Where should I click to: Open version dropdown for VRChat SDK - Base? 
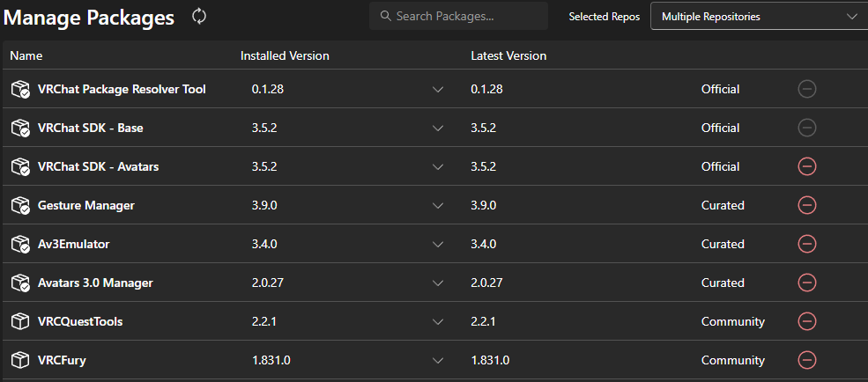coord(438,128)
